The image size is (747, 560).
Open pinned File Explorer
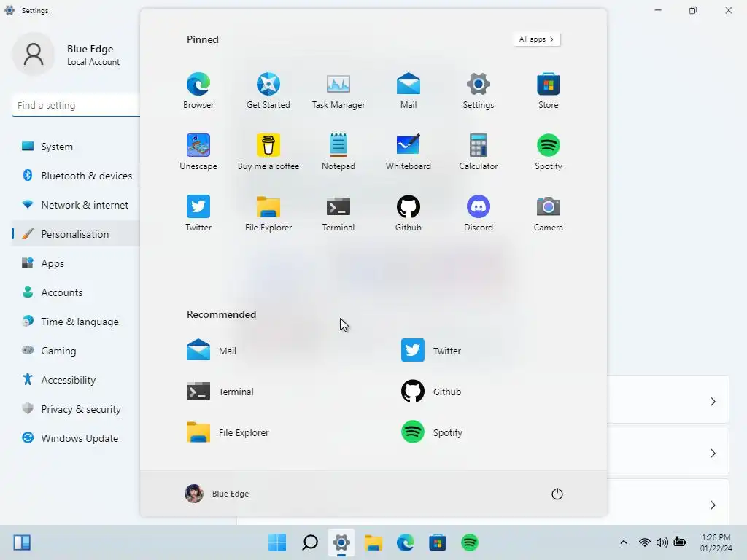(x=268, y=213)
